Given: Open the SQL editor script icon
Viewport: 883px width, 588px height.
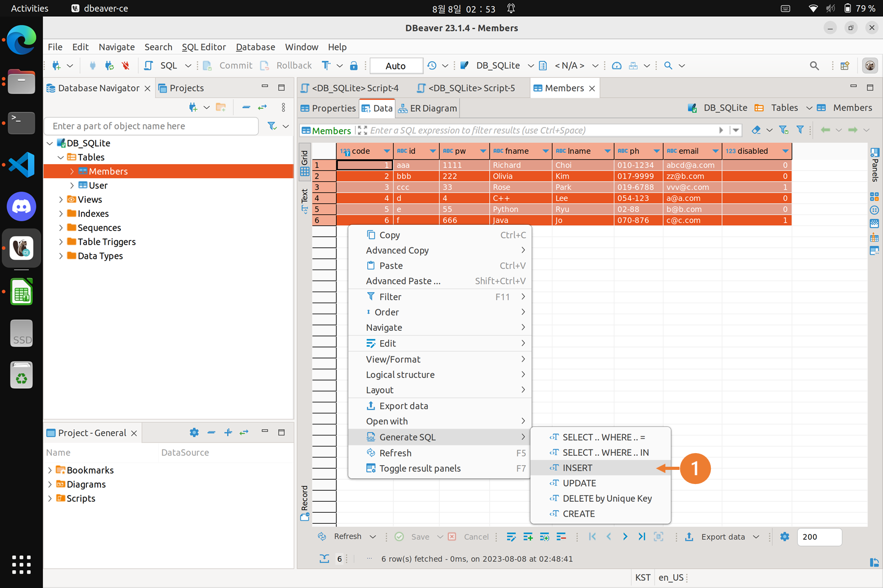Looking at the screenshot, I should (149, 65).
